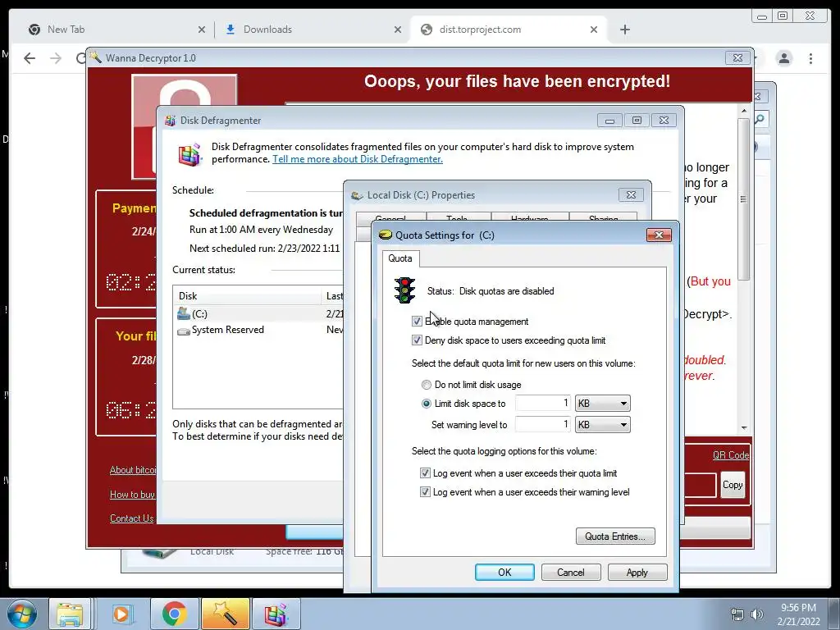840x630 pixels.
Task: Select the (C:) drive icon in disk list
Action: [x=183, y=313]
